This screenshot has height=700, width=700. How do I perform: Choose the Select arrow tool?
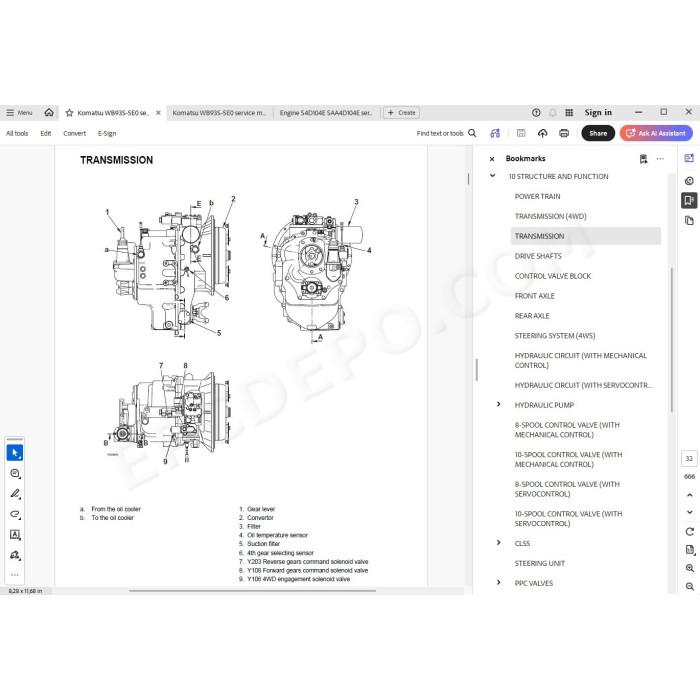point(15,453)
